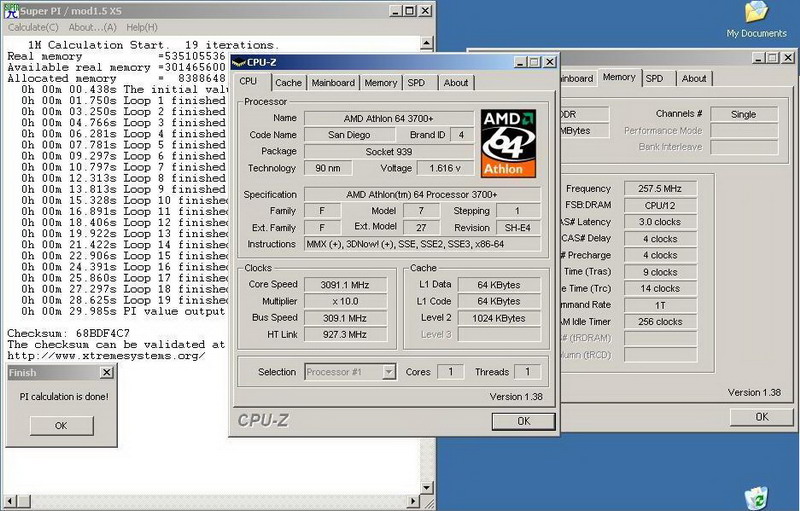
Task: Click the 'Loop 9 finished' line in Super PI
Action: pos(123,189)
